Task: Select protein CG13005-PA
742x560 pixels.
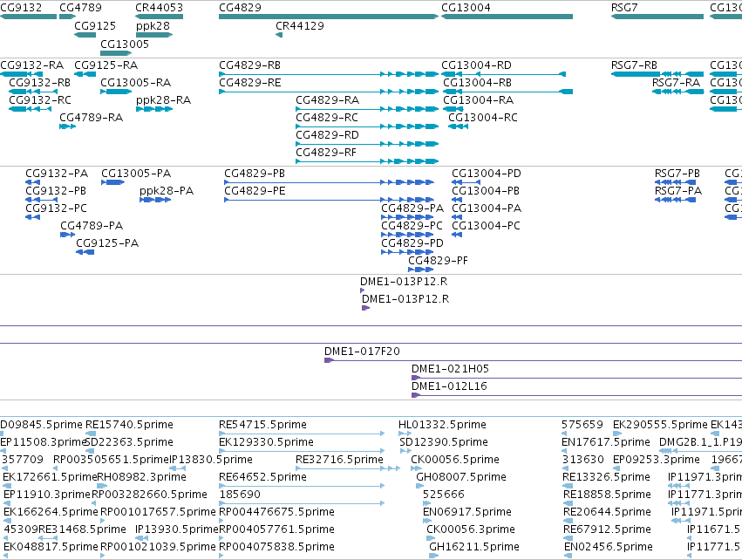Action: [136, 174]
